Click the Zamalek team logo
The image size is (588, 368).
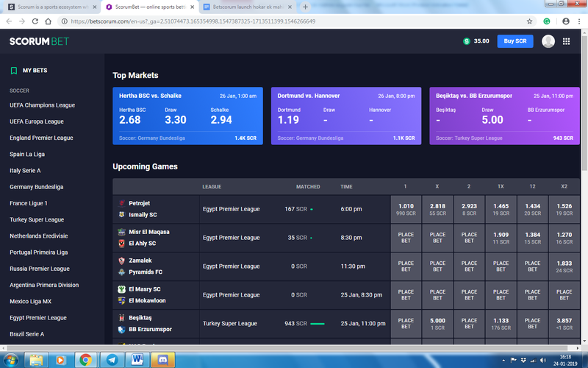[x=121, y=261]
